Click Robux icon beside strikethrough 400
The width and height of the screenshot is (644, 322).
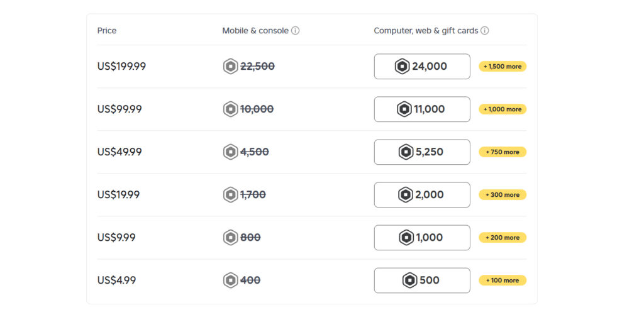[231, 280]
